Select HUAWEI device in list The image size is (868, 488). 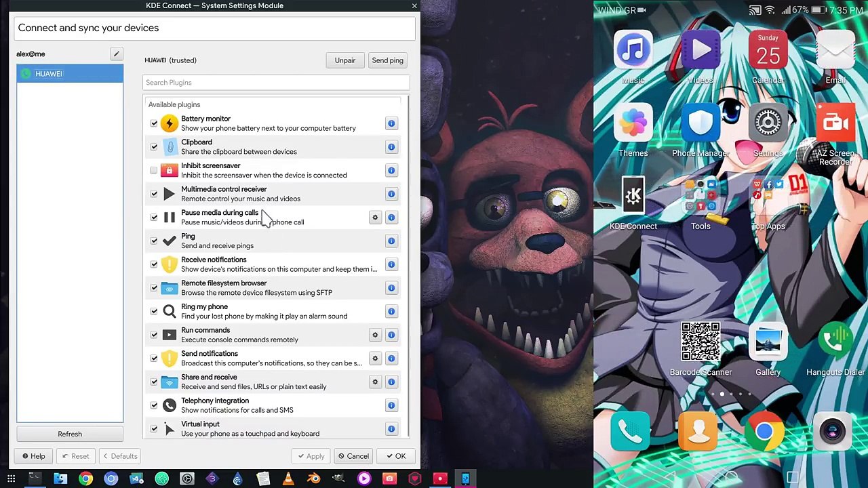[x=70, y=74]
